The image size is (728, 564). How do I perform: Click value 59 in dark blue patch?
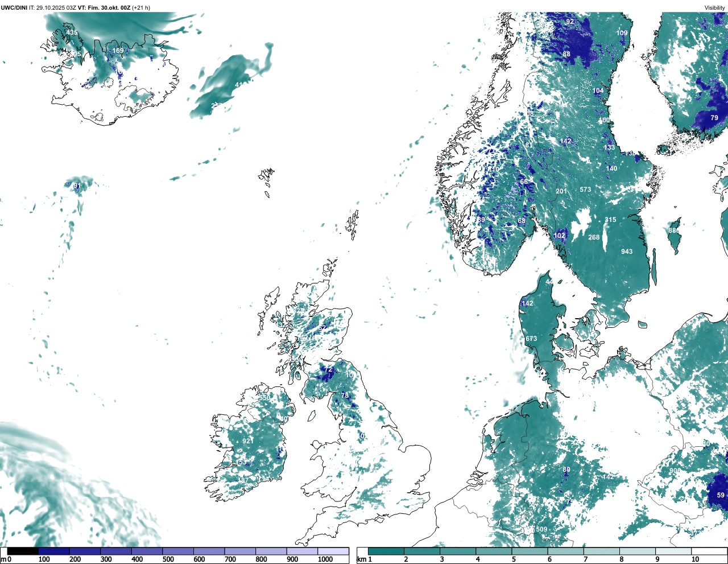coord(721,495)
